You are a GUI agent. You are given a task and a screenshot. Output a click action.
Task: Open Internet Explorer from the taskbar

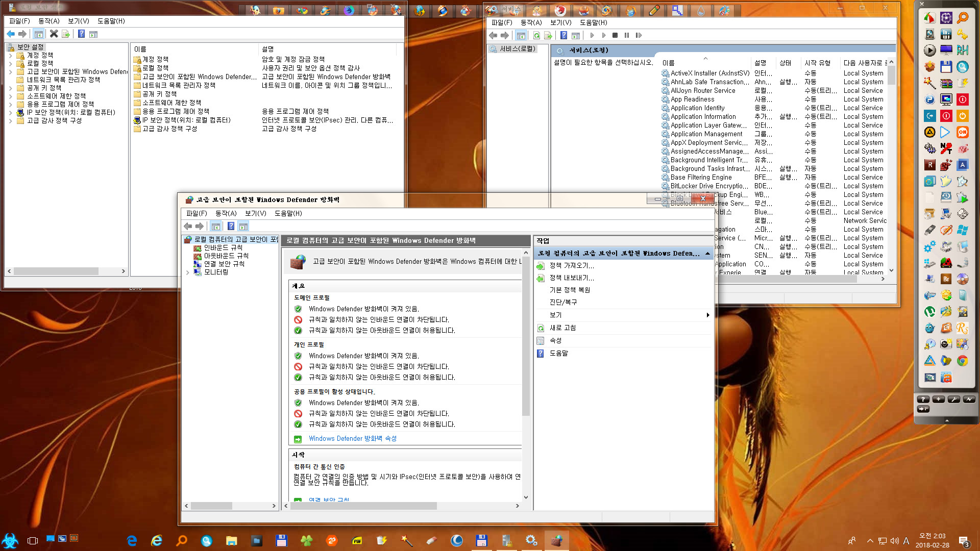[x=157, y=540]
